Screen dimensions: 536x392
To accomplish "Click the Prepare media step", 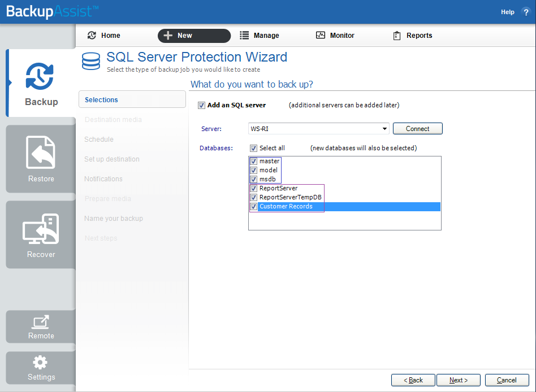I will tap(107, 199).
